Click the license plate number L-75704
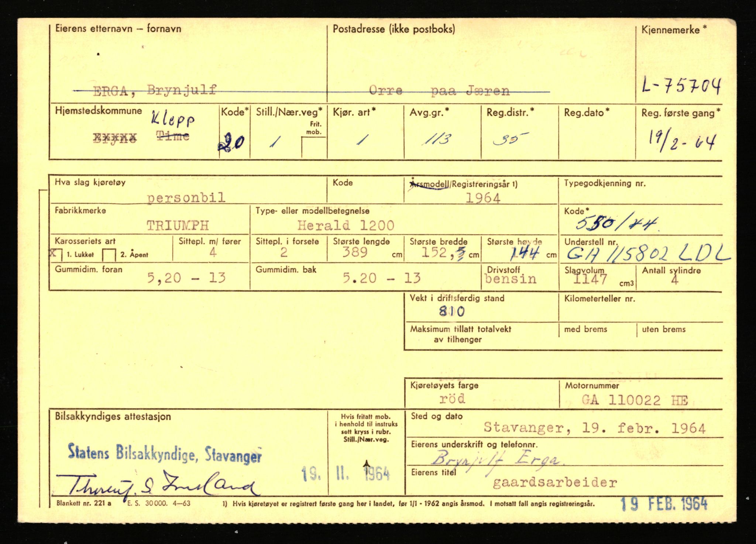Screen dimensions: 756x544 point(681,86)
